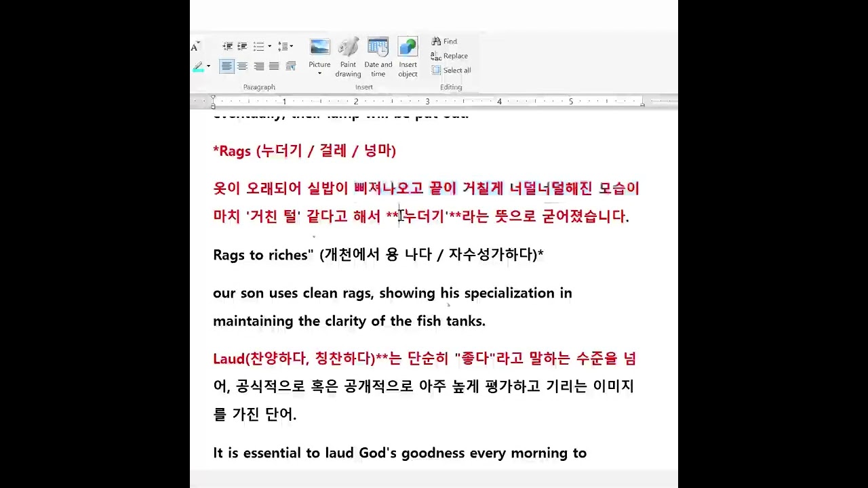
Task: Click the right indent marker on ruler
Action: (x=642, y=104)
